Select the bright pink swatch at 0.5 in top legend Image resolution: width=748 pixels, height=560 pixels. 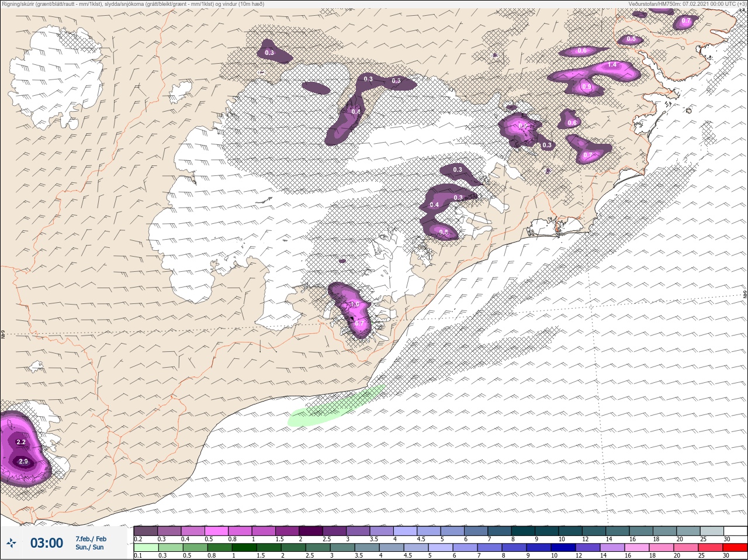click(216, 531)
